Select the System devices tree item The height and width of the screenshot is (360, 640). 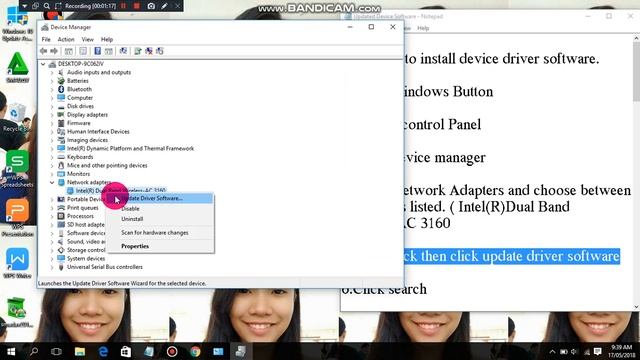tap(86, 259)
